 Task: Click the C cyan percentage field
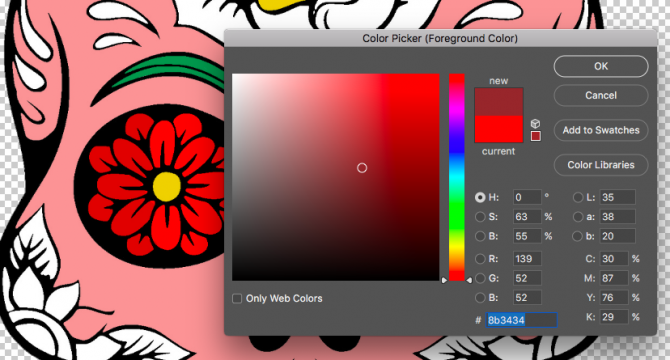(x=614, y=258)
